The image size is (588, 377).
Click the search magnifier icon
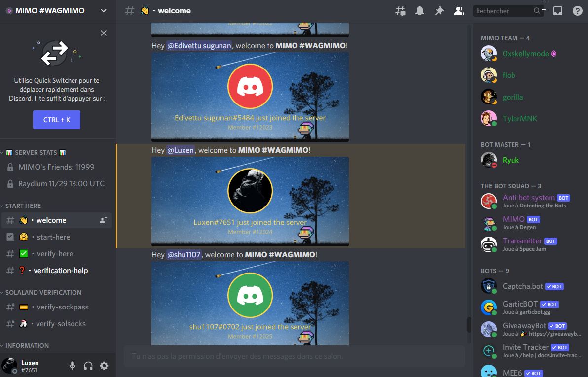pyautogui.click(x=537, y=11)
